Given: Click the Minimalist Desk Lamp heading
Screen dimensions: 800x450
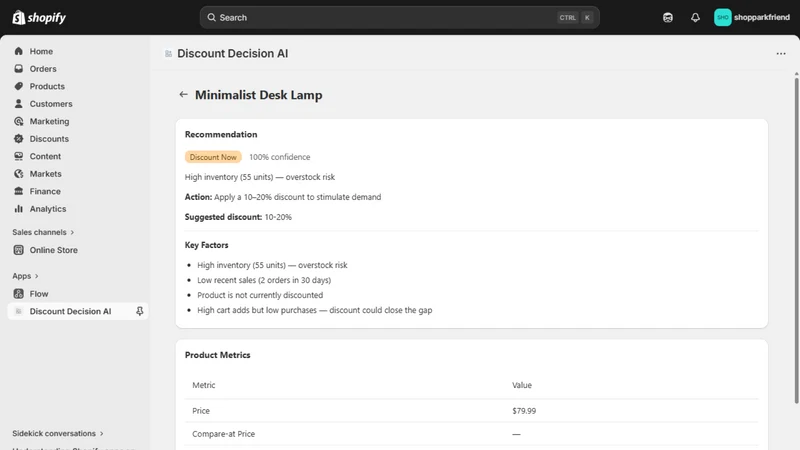Looking at the screenshot, I should 259,95.
